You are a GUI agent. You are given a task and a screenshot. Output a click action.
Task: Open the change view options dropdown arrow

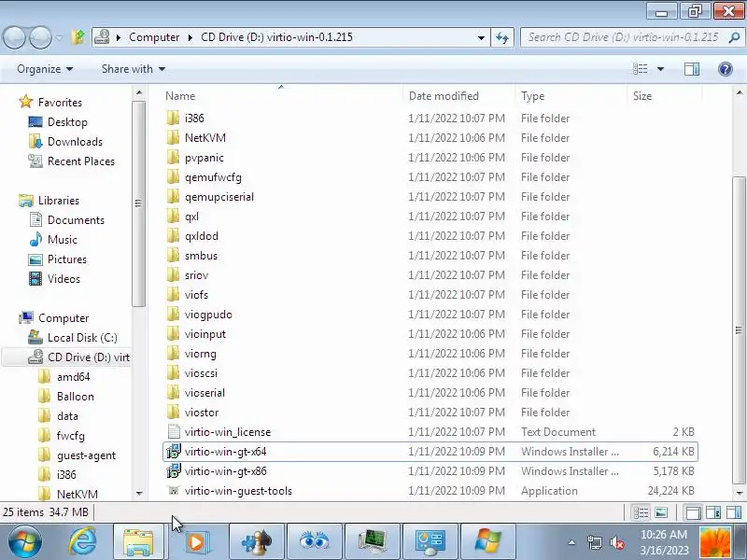(660, 69)
